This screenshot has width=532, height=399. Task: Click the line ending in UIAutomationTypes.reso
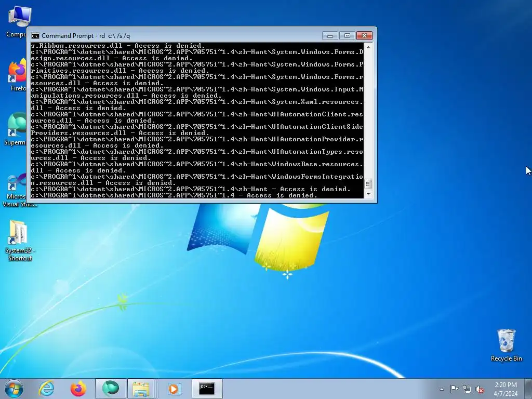click(197, 151)
